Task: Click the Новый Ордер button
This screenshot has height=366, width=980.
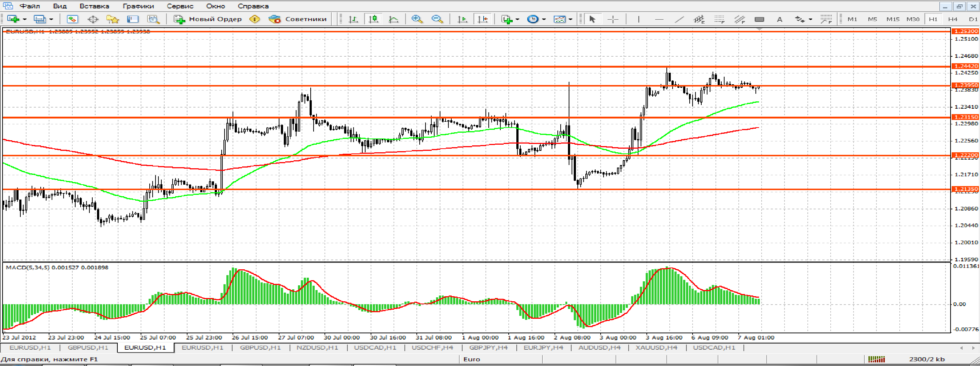Action: tap(208, 19)
